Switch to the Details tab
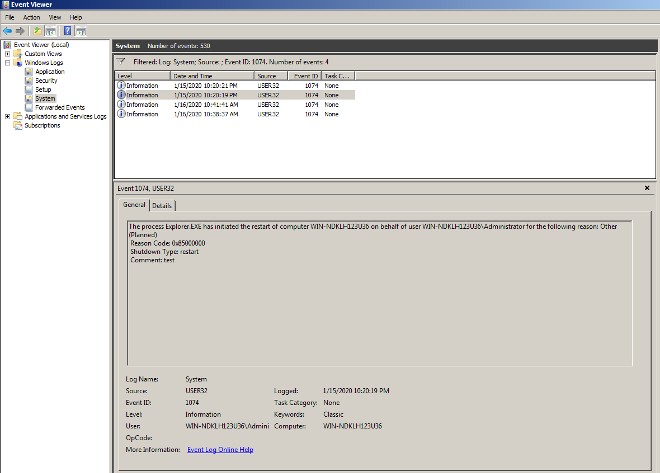Viewport: 660px width, 473px height. click(x=162, y=205)
